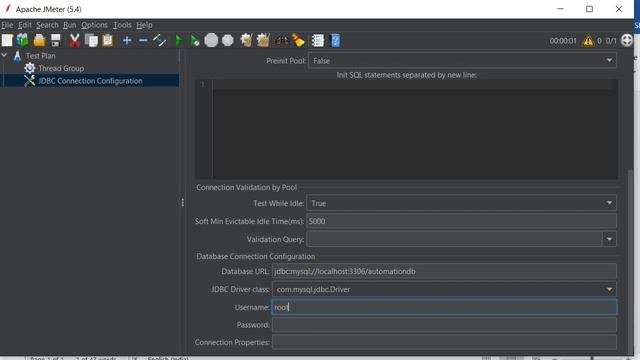Focus the Database URL field
The width and height of the screenshot is (640, 360).
pyautogui.click(x=444, y=271)
